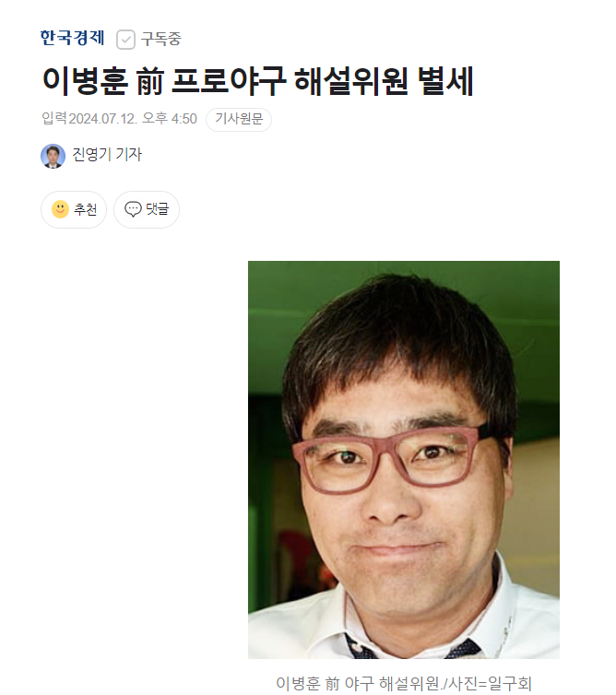Click the yellow smiley 추천 icon
The width and height of the screenshot is (616, 695).
[60, 209]
